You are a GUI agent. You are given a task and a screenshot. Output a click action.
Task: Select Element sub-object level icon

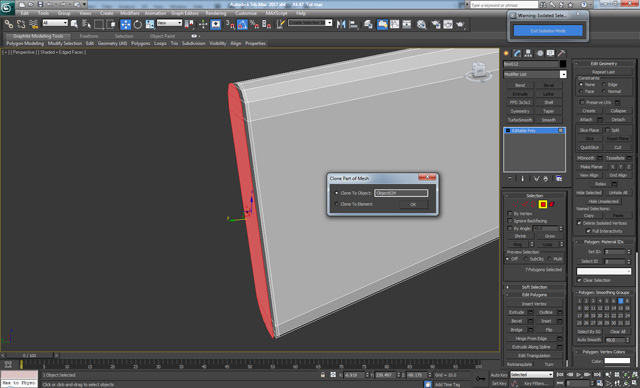(x=552, y=204)
